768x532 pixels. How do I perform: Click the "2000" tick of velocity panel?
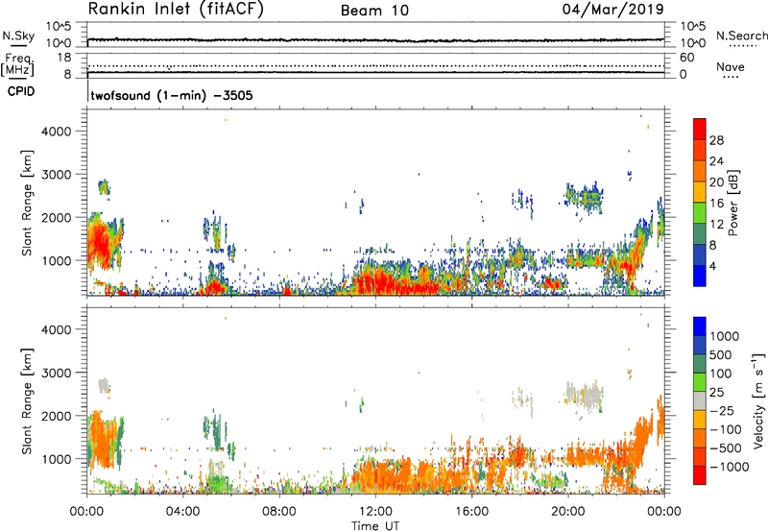point(56,417)
